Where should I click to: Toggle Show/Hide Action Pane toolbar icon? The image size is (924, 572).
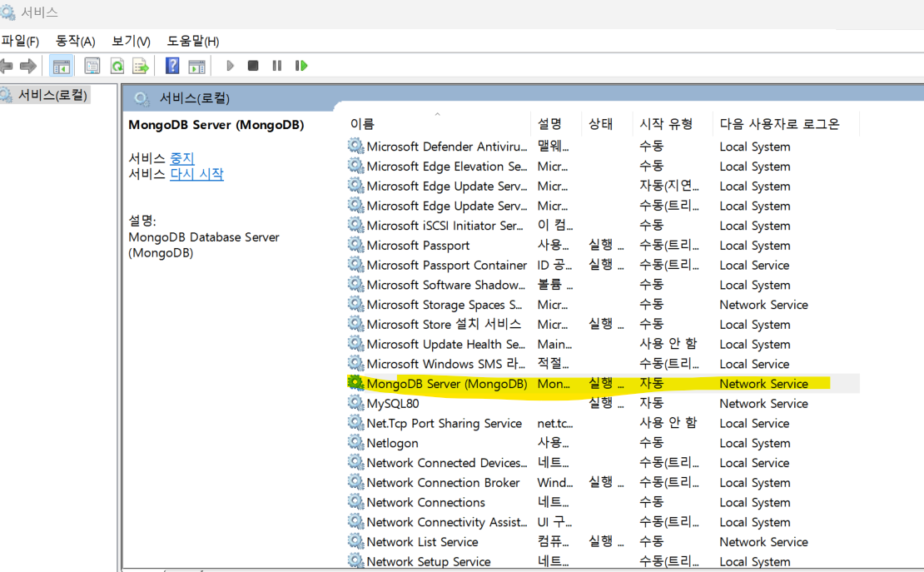point(196,66)
